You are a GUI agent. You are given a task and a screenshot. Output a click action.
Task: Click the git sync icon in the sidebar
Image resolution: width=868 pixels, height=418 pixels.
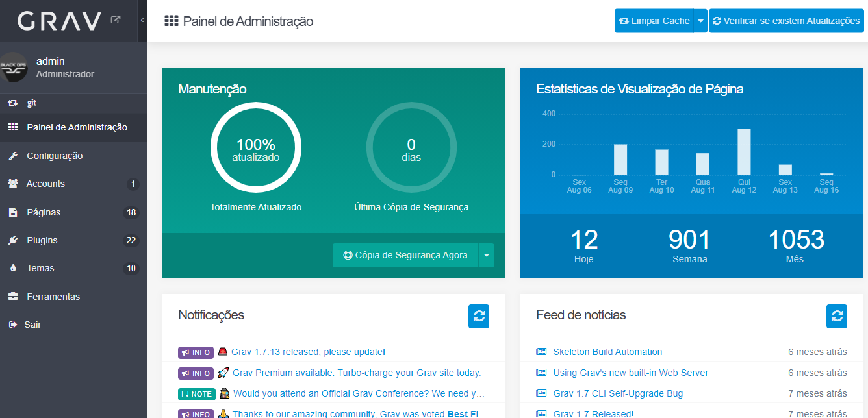click(x=13, y=103)
